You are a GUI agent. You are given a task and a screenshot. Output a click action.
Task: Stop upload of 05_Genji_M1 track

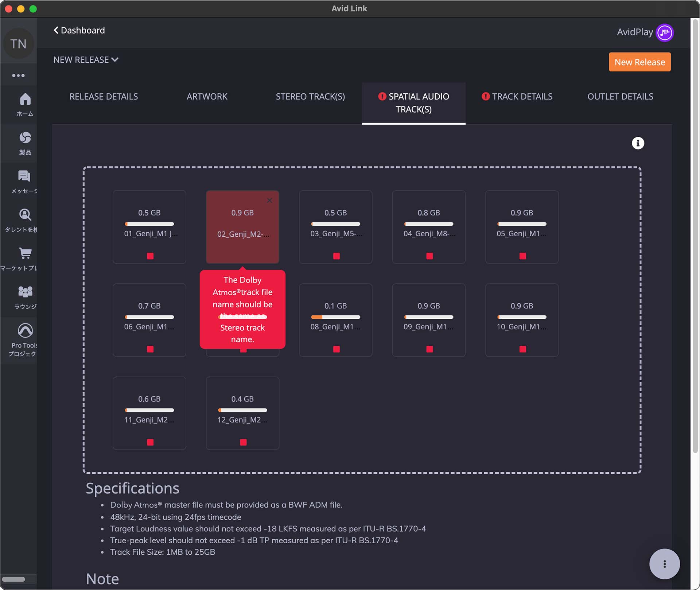click(522, 256)
